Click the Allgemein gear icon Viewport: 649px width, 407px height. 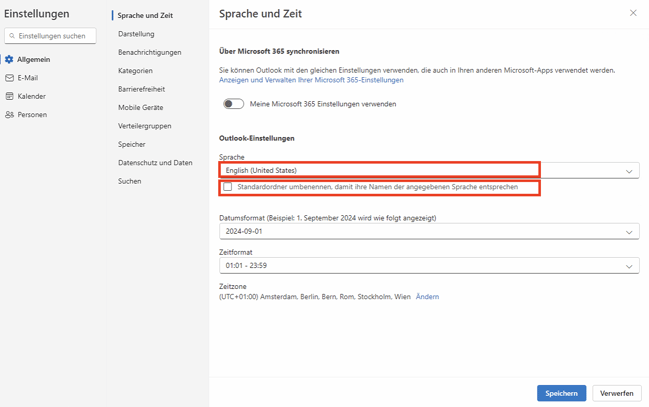click(x=10, y=59)
